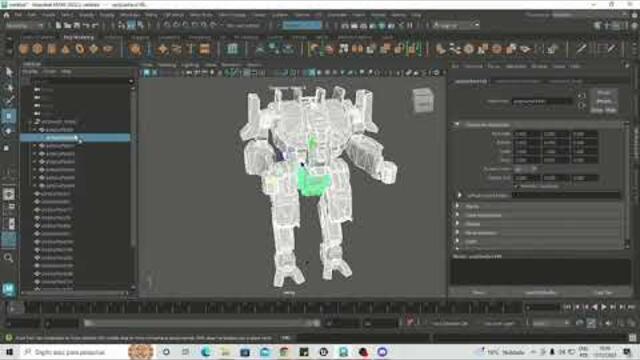Activate the Scale tool in toolbox

[x=7, y=148]
